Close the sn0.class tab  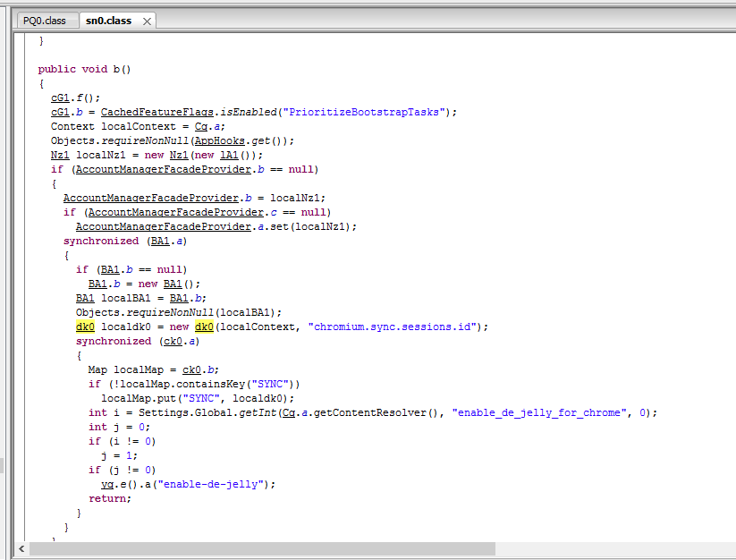pos(147,21)
